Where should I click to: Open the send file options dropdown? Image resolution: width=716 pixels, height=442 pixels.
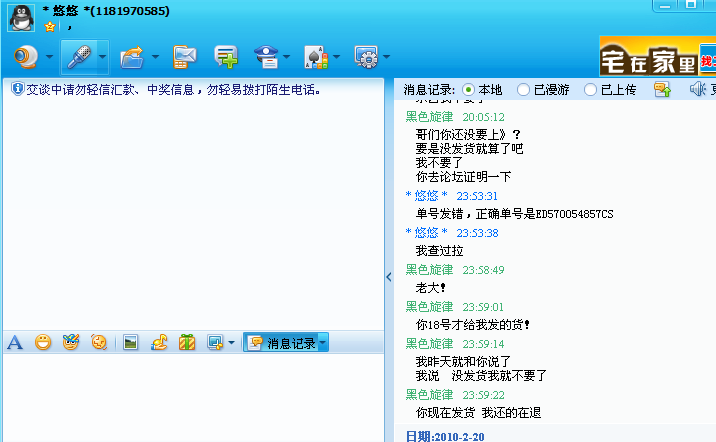pyautogui.click(x=155, y=57)
